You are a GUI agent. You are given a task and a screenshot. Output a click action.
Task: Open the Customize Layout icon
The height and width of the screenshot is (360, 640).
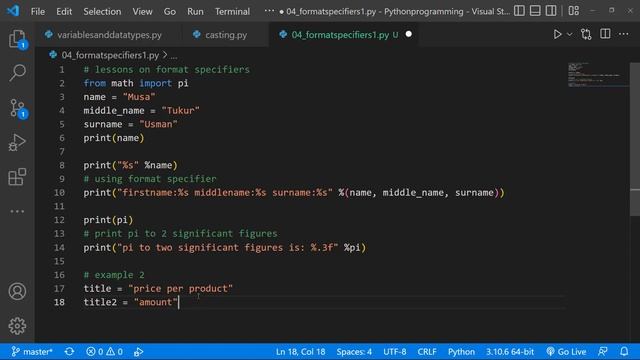coord(574,11)
